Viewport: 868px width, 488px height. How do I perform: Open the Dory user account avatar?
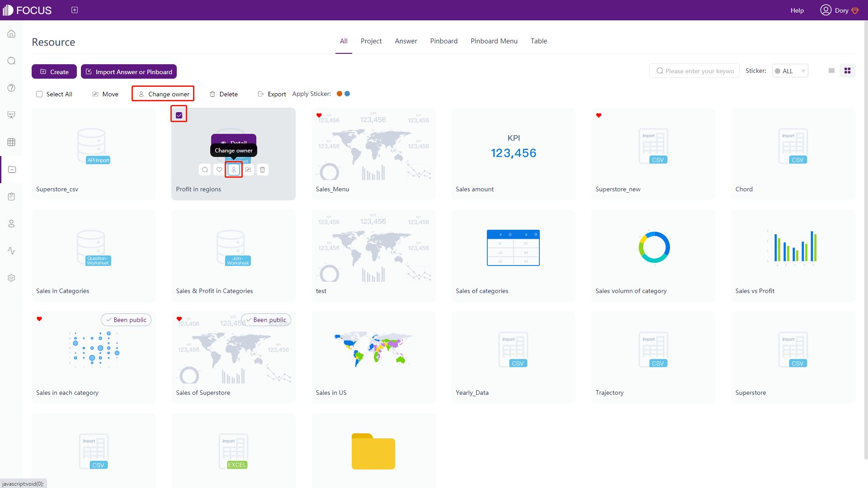[x=826, y=10]
